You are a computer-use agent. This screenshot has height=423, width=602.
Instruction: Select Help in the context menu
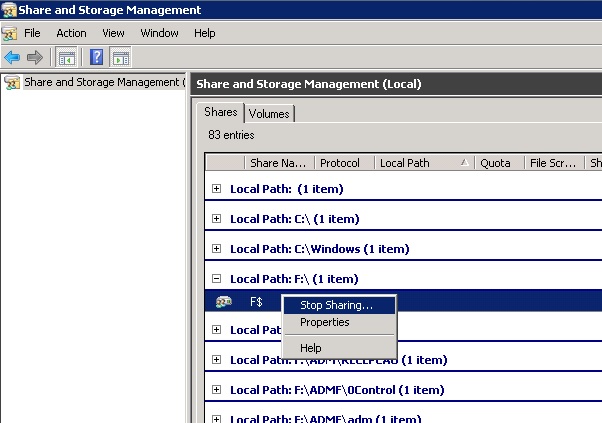(x=311, y=348)
